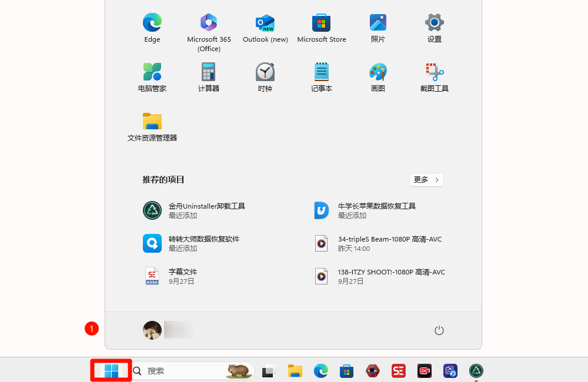Open the blue translate app on taskbar
Image resolution: width=588 pixels, height=382 pixels.
pyautogui.click(x=450, y=371)
